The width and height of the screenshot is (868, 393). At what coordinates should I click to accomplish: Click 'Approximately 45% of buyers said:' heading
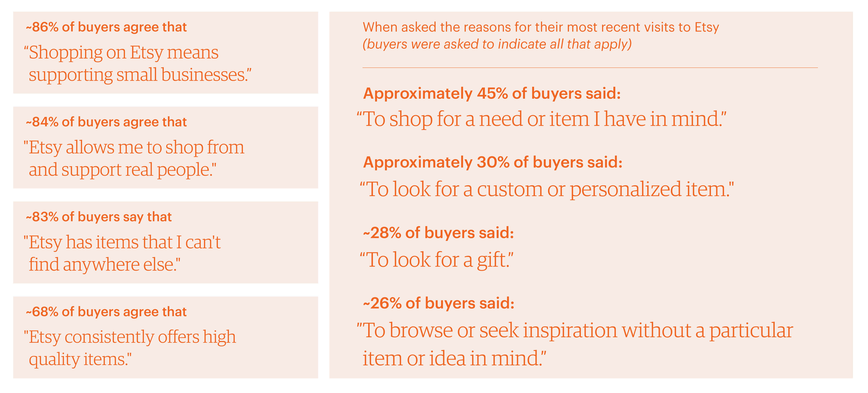coord(492,93)
